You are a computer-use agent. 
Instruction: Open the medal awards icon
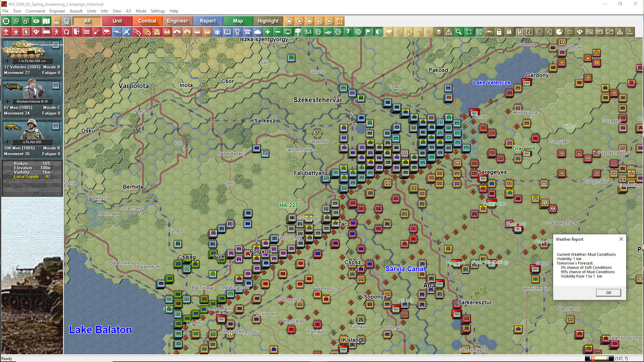[237, 32]
